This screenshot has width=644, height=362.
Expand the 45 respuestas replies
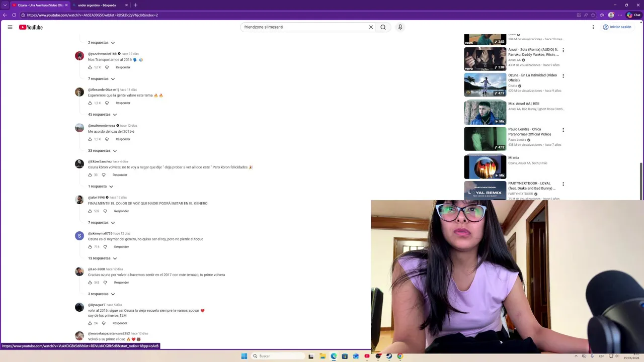pos(102,115)
